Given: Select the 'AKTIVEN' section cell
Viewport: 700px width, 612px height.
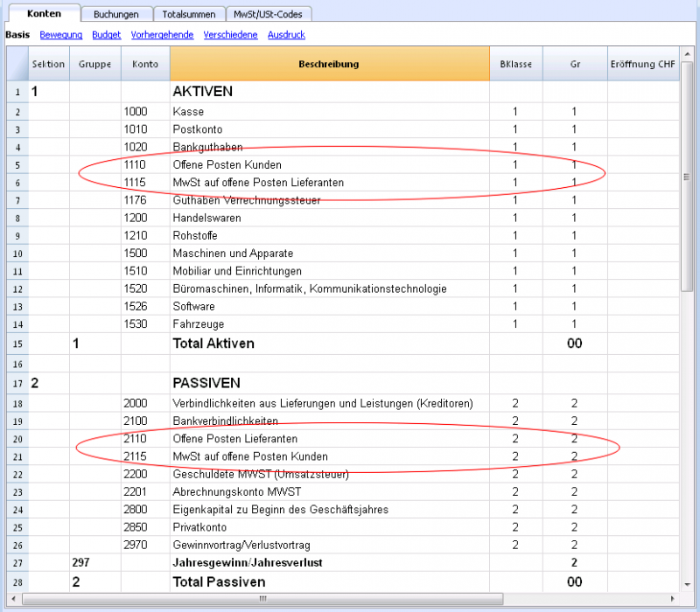Looking at the screenshot, I should (x=330, y=92).
